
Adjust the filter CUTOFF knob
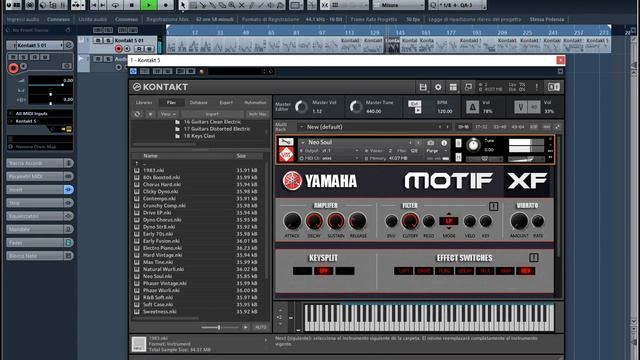coord(410,221)
